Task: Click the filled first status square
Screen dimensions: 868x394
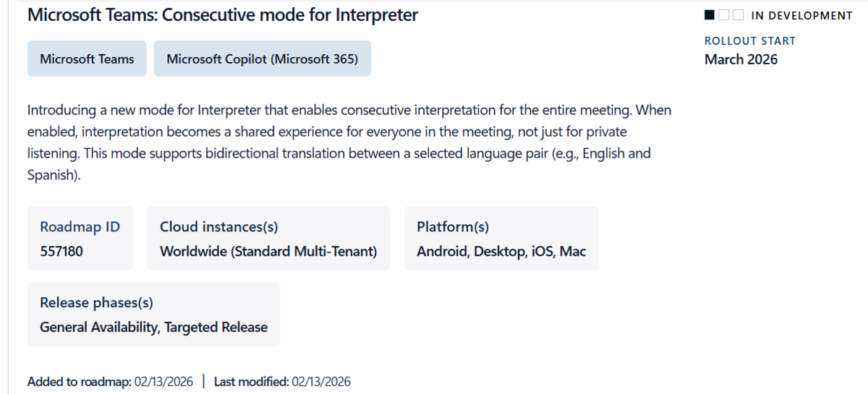Action: point(710,15)
